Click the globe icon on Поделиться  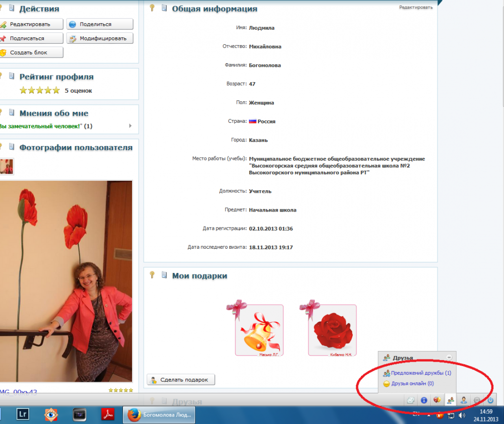[73, 24]
